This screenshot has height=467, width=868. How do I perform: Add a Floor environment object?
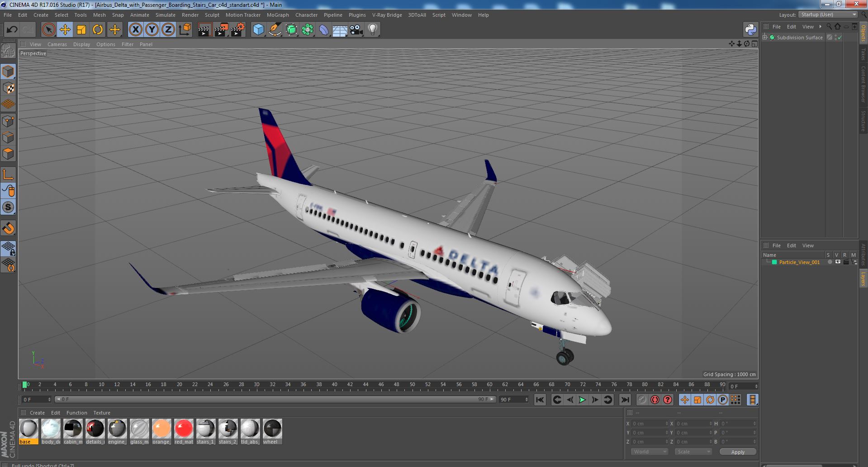click(x=340, y=30)
